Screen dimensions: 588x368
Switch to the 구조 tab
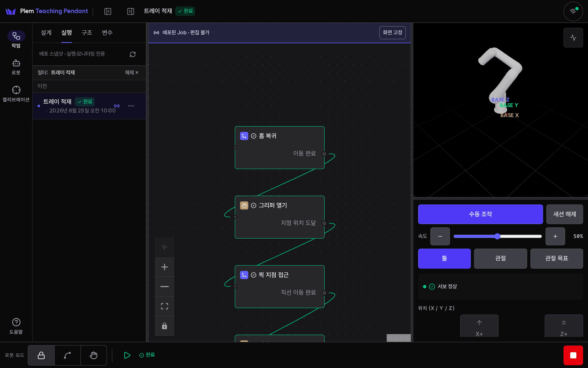(x=87, y=33)
